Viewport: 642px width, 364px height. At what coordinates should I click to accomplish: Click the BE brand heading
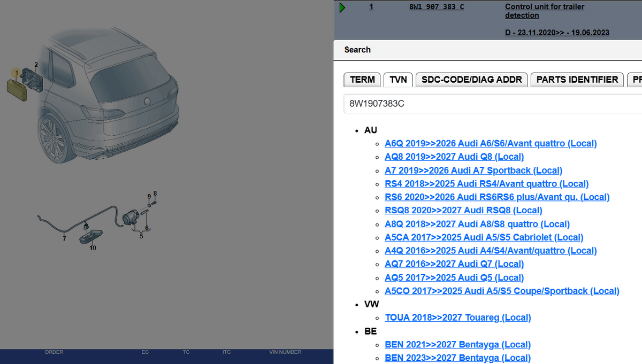pyautogui.click(x=371, y=331)
